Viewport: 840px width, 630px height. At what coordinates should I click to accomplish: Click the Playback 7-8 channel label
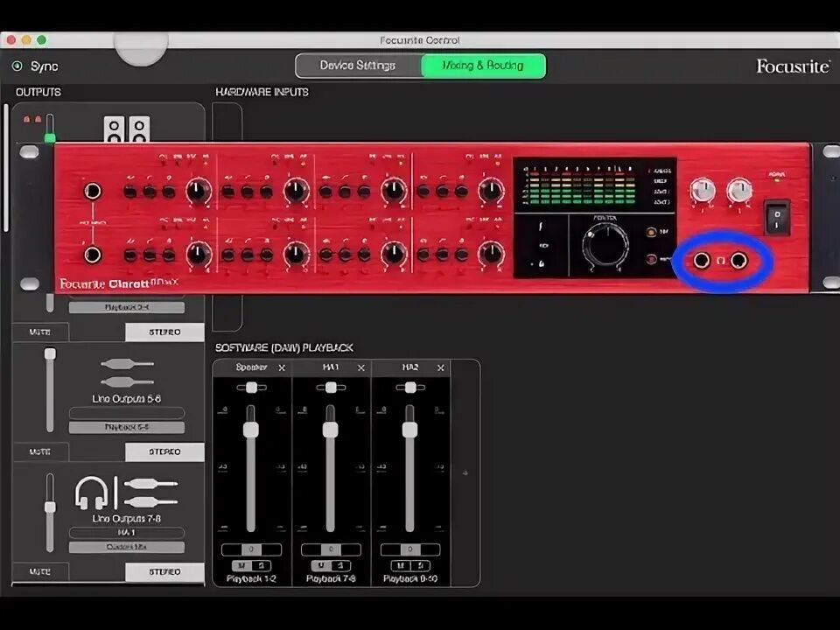click(331, 579)
